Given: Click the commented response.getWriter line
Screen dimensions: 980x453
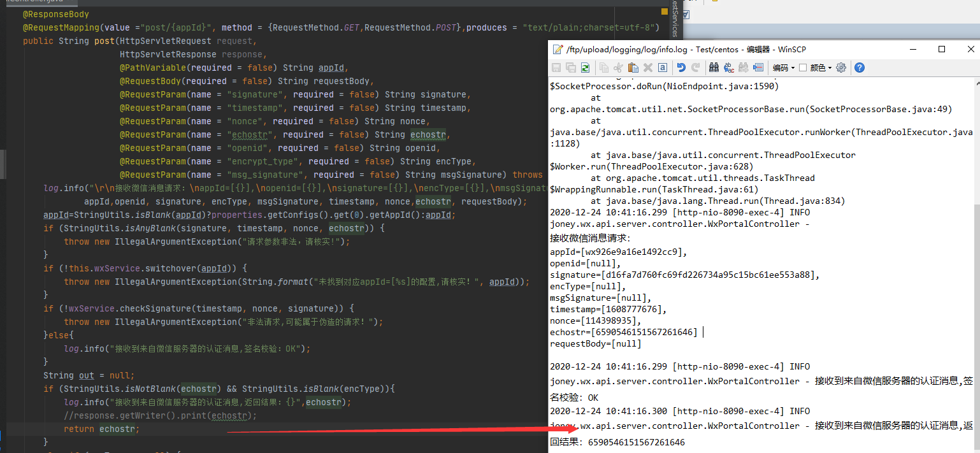Looking at the screenshot, I should click(x=160, y=415).
